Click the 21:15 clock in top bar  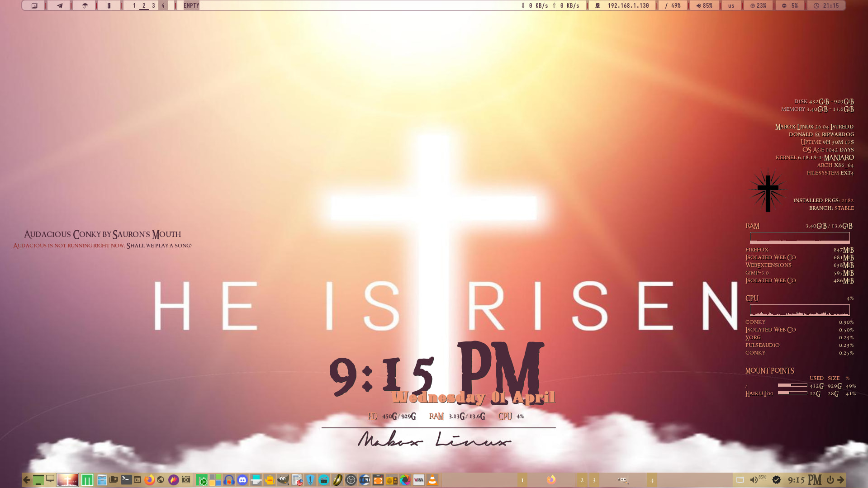pyautogui.click(x=826, y=5)
